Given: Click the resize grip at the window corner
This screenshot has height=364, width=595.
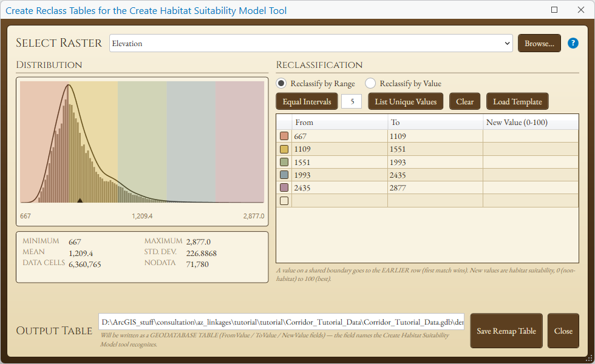Looking at the screenshot, I should pos(590,359).
